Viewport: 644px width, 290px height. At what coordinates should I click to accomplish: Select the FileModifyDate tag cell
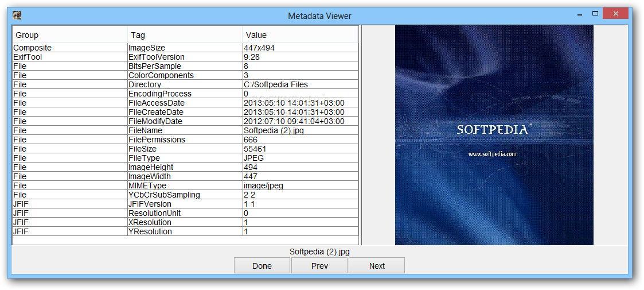tap(185, 121)
